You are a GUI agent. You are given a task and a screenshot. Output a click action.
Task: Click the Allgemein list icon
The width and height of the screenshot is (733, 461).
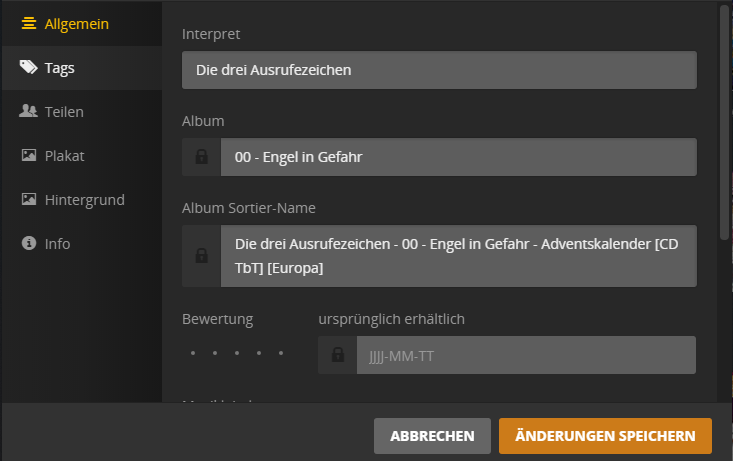(x=29, y=23)
